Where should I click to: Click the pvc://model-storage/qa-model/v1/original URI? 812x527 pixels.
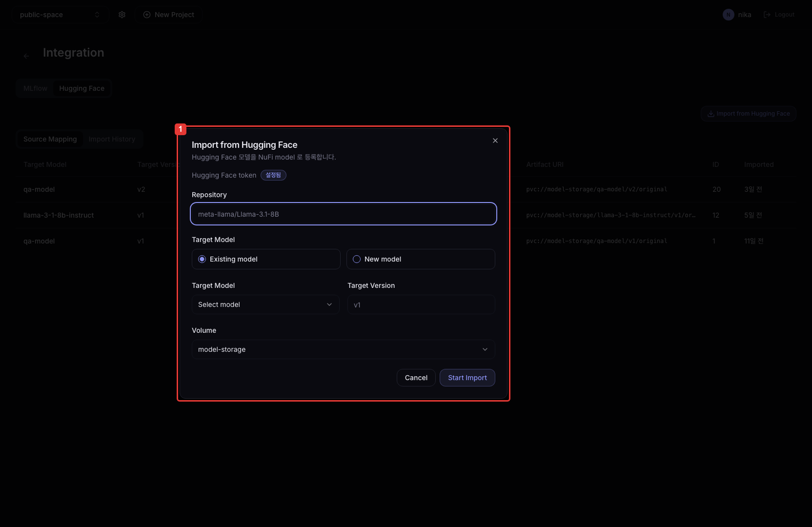(597, 241)
